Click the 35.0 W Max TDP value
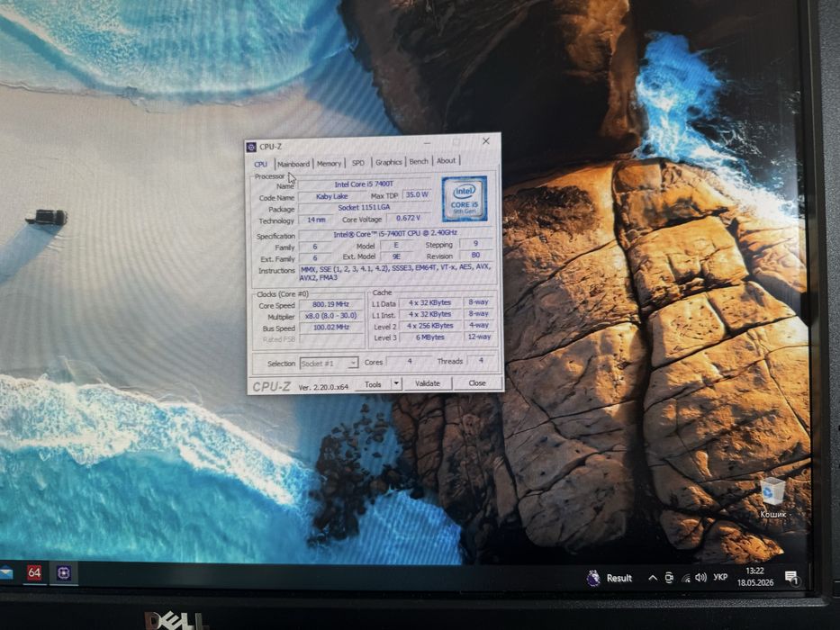This screenshot has height=630, width=840. click(417, 195)
